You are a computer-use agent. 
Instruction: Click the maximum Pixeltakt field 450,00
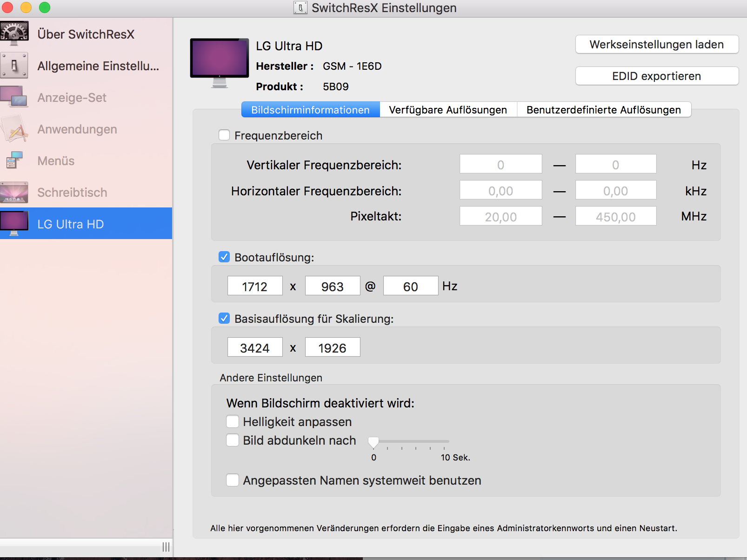tap(616, 216)
